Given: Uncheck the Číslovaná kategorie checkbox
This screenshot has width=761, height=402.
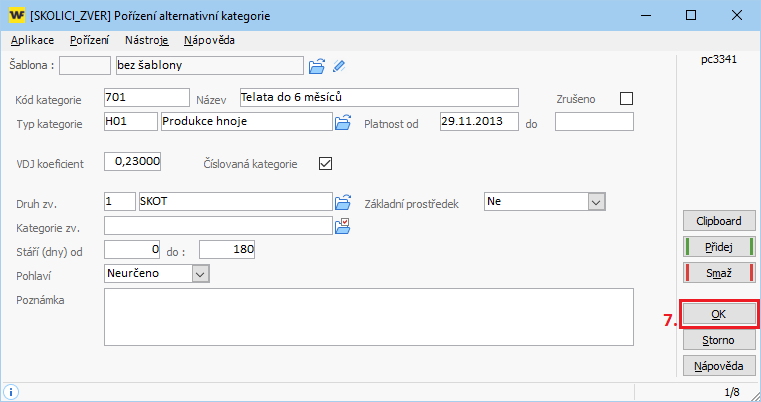Looking at the screenshot, I should (324, 163).
